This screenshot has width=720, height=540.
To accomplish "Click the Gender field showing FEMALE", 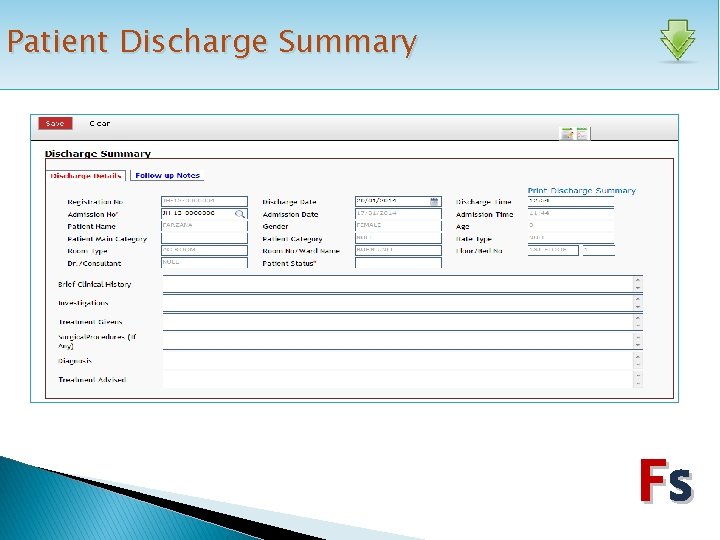I will point(398,226).
